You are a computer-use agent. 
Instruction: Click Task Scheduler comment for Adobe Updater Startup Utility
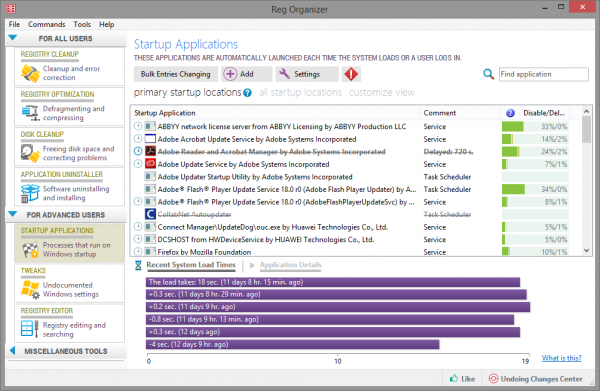coord(447,177)
